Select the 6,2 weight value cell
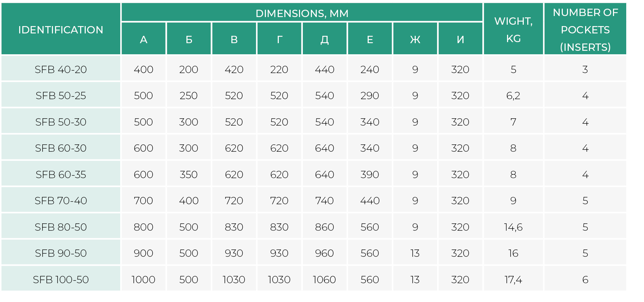Viewport: 644px width, 302px height. [x=513, y=96]
